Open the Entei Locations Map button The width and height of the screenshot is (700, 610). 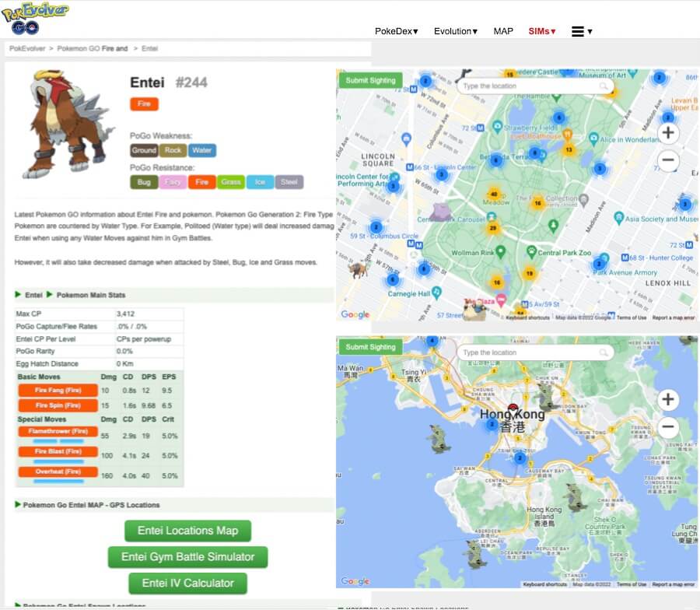(188, 531)
